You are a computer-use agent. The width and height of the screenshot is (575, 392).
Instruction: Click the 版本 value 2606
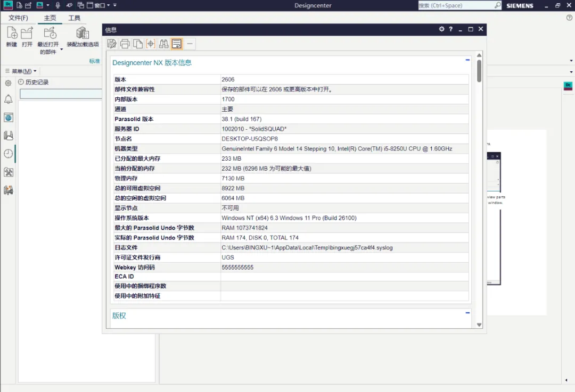coord(228,79)
